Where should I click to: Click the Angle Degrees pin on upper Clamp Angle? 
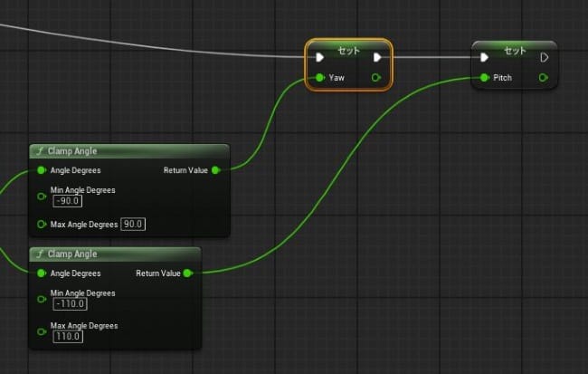[x=42, y=170]
